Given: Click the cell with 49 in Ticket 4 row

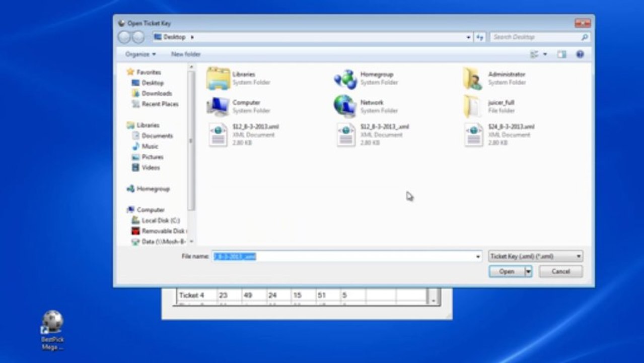Looking at the screenshot, I should [x=248, y=295].
